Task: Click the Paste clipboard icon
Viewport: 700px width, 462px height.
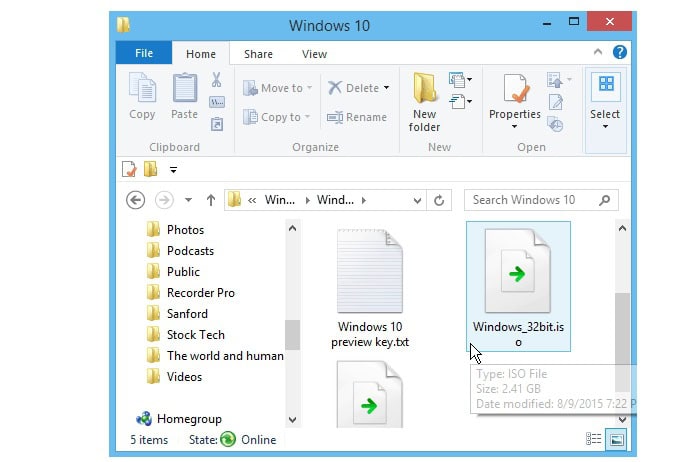Action: coord(184,96)
